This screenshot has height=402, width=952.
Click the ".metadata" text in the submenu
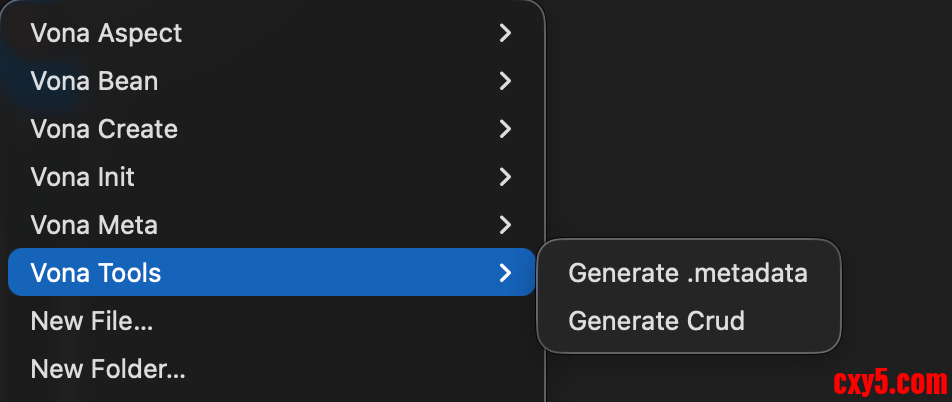coord(746,272)
